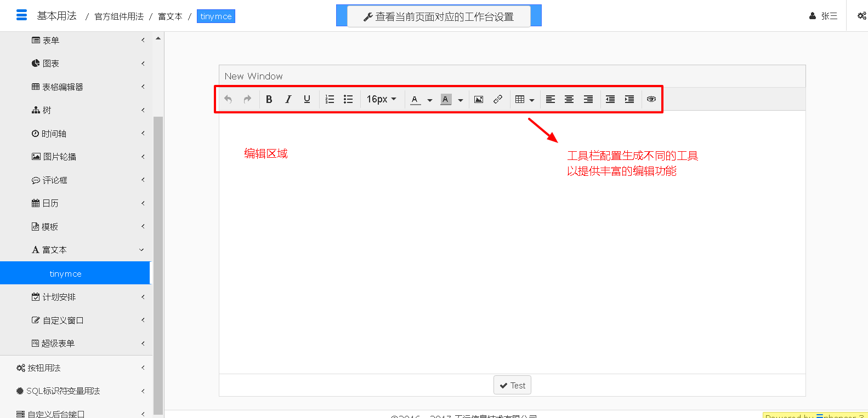Click the background color swatch button
Screen dimensions: 868x418
(446, 99)
